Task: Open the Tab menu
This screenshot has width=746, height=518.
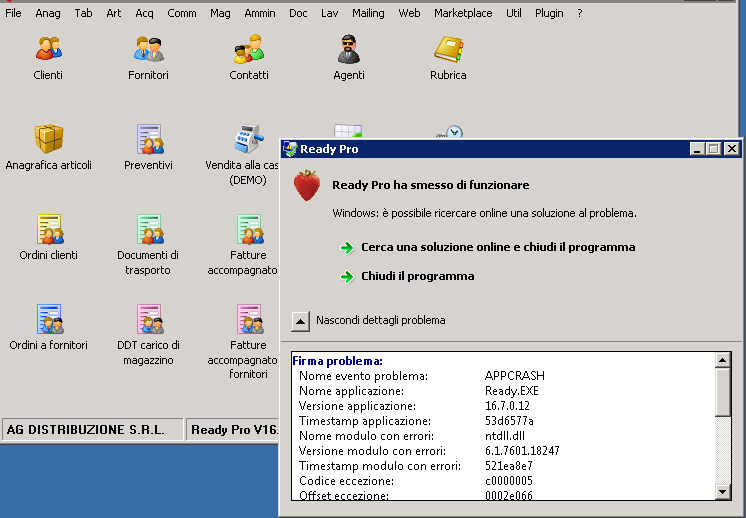Action: click(83, 13)
